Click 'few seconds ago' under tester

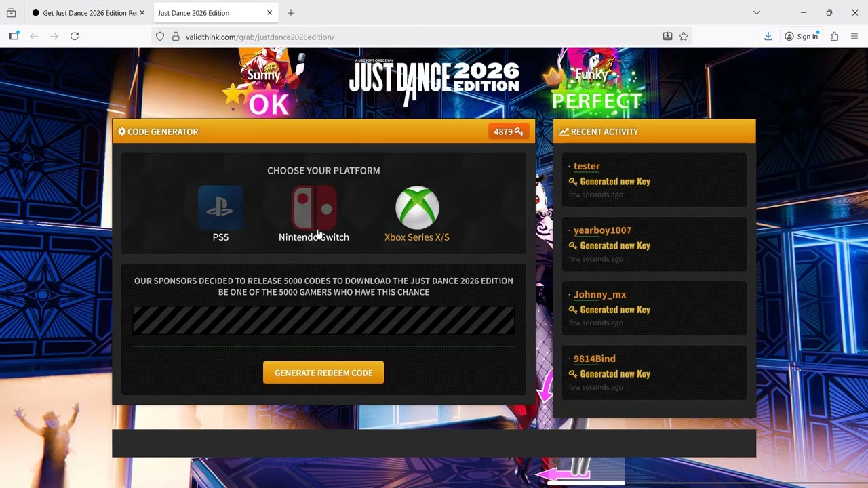point(595,195)
